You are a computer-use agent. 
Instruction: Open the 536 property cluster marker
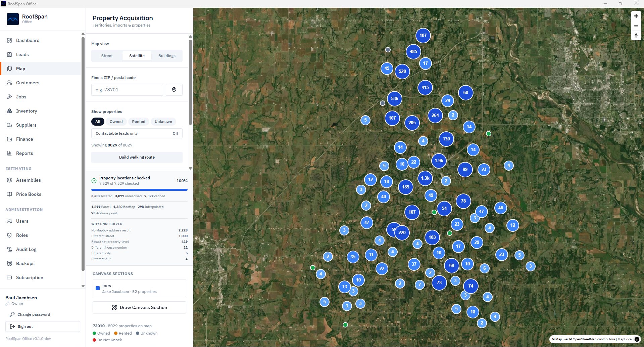pos(395,99)
